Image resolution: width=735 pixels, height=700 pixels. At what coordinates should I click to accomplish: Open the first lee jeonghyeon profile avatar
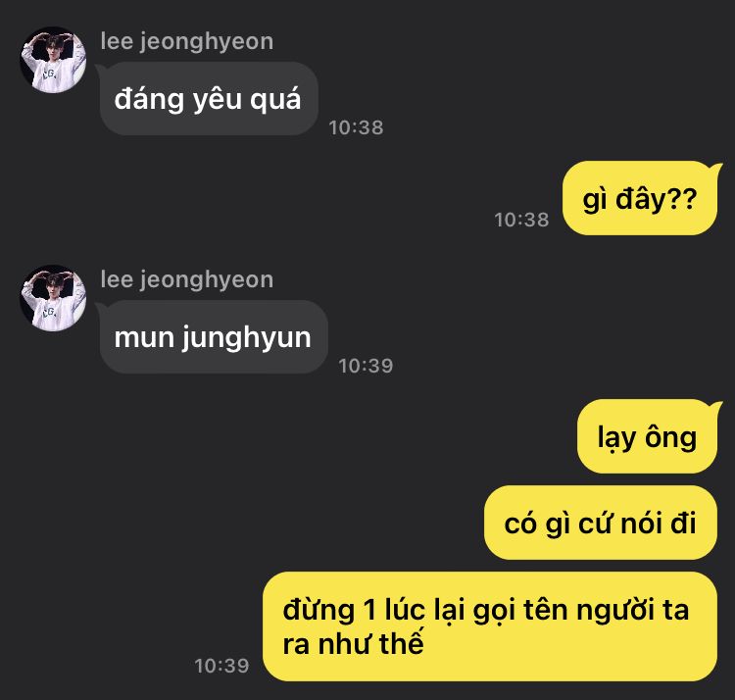pyautogui.click(x=53, y=60)
